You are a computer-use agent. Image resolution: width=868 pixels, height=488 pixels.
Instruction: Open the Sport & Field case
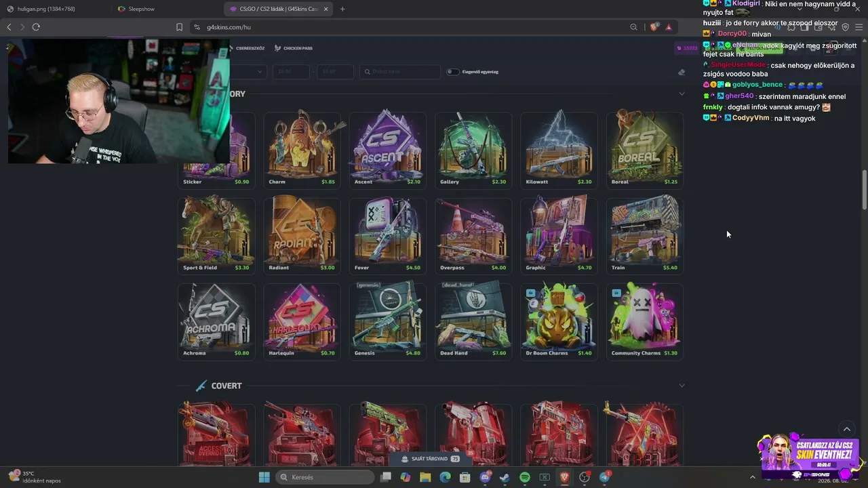[x=216, y=235]
